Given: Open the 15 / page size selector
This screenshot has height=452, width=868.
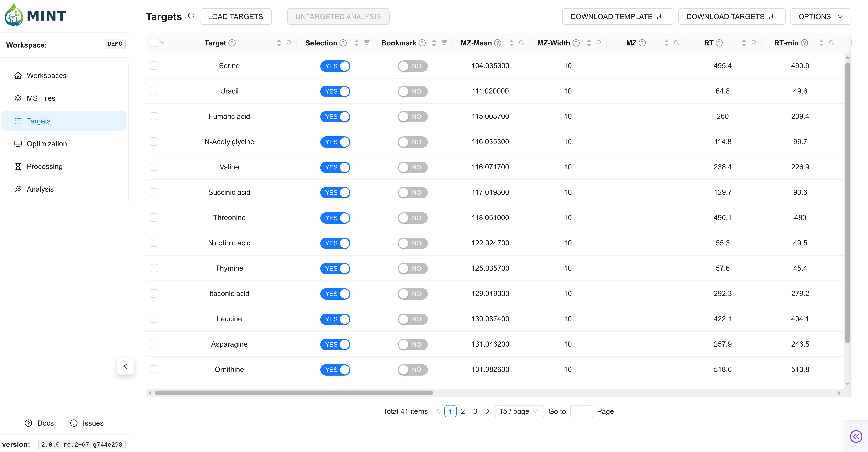Looking at the screenshot, I should (x=519, y=411).
